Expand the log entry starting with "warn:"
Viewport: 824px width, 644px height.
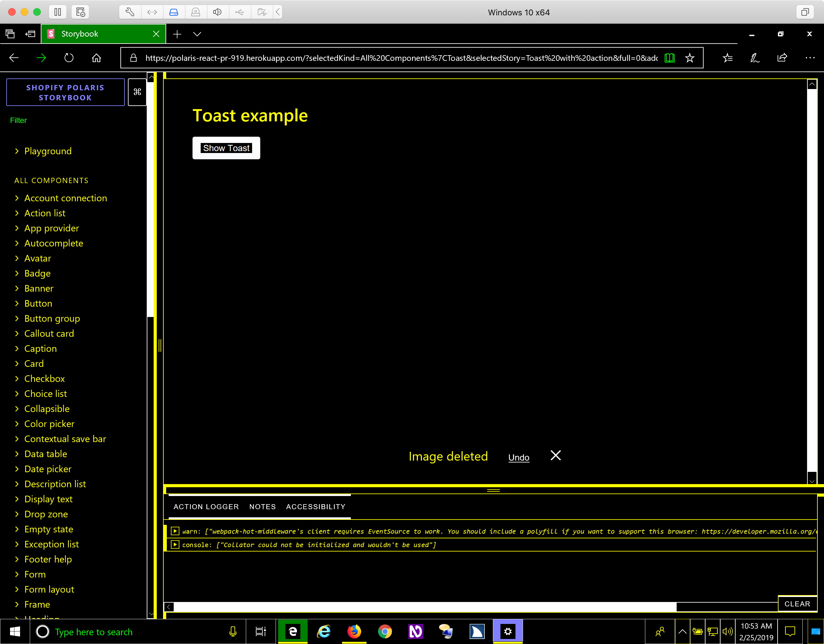click(175, 531)
